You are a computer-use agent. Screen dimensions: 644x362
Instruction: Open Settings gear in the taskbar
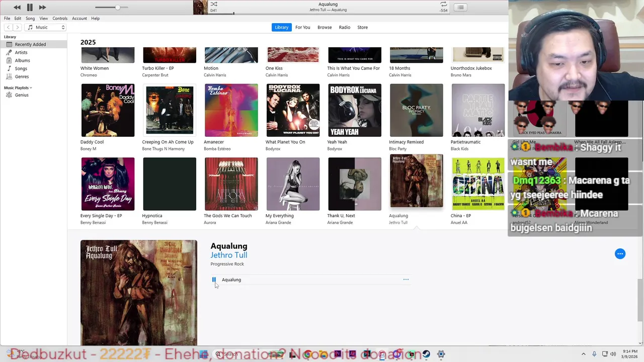[x=441, y=354]
